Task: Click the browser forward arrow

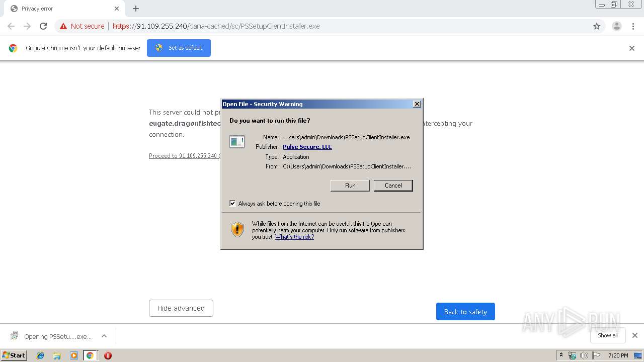Action: [27, 26]
